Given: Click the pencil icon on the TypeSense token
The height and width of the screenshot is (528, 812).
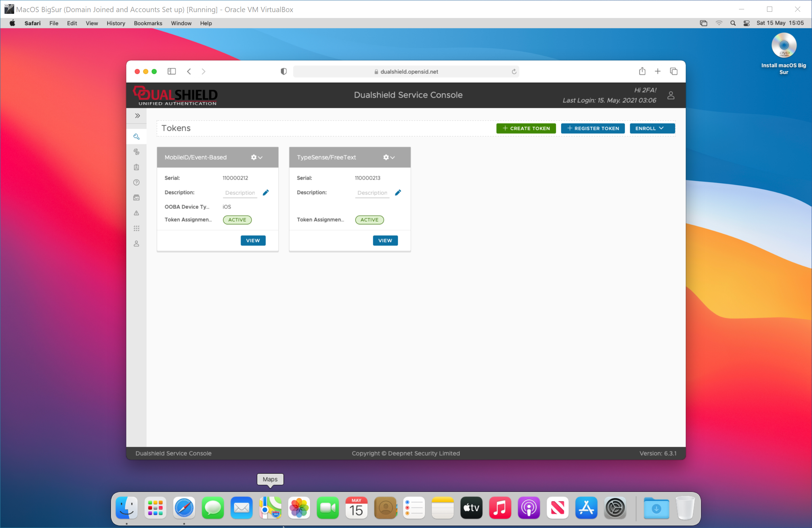Looking at the screenshot, I should [398, 193].
